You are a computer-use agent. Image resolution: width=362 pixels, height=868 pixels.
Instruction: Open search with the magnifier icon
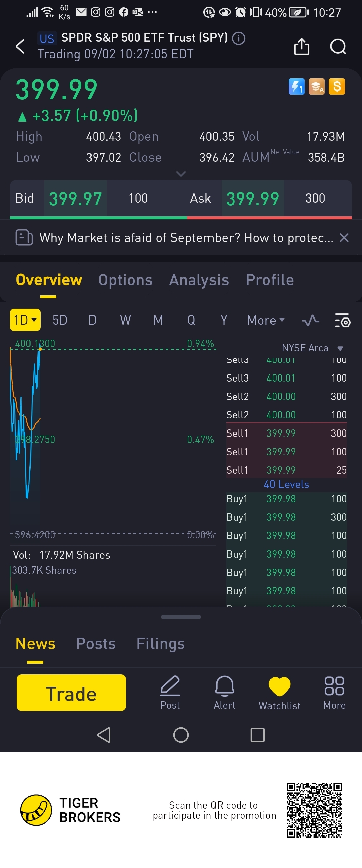pyautogui.click(x=338, y=46)
